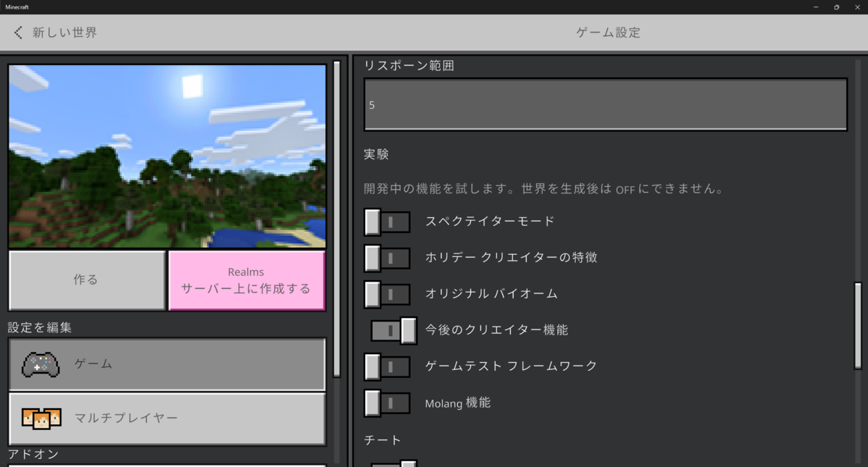Select the ゲーム settings tab

pos(167,364)
